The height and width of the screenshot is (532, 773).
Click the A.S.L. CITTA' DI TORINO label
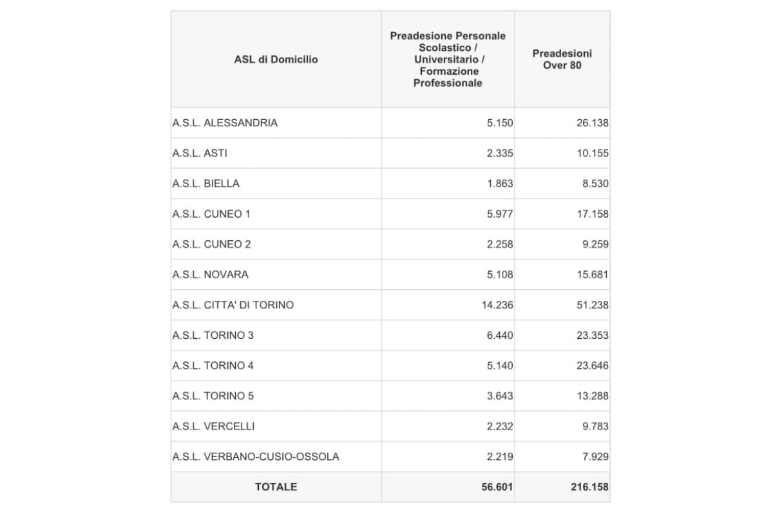point(233,305)
